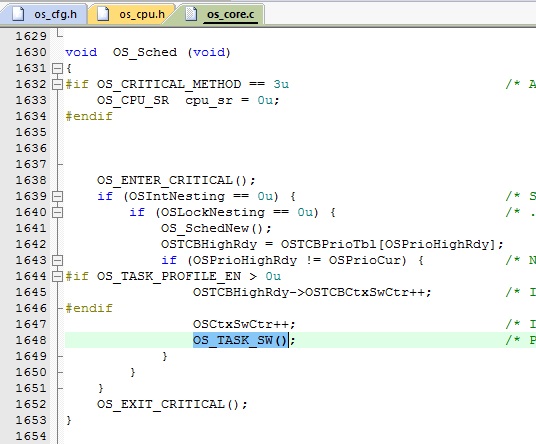This screenshot has width=536, height=444.
Task: Click the os_cpu.h file icon
Action: (103, 14)
